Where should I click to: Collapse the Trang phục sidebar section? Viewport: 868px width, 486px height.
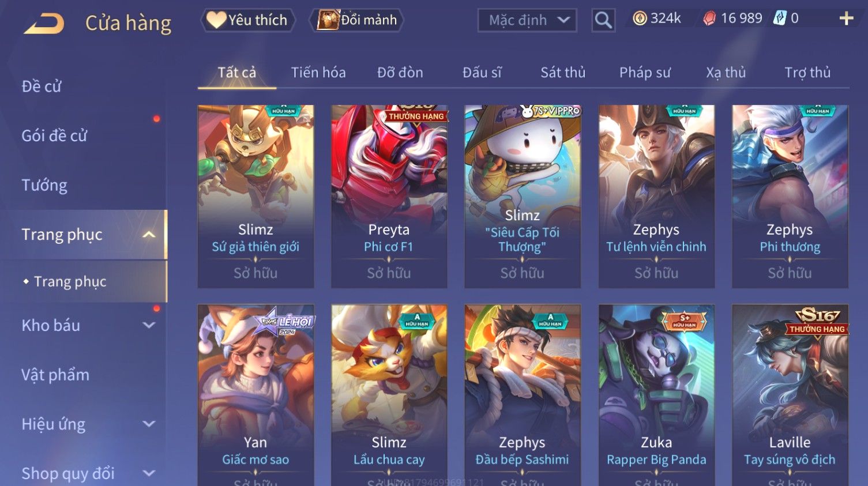(x=149, y=235)
